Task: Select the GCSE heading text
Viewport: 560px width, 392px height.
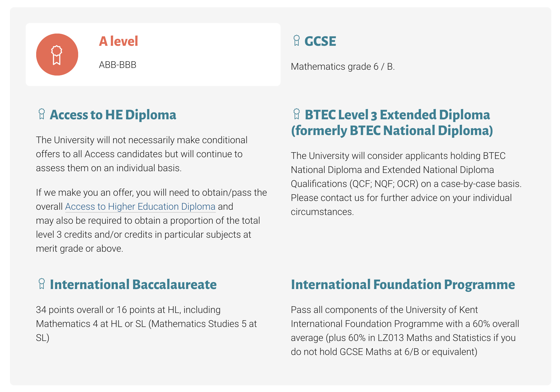Action: (x=320, y=41)
